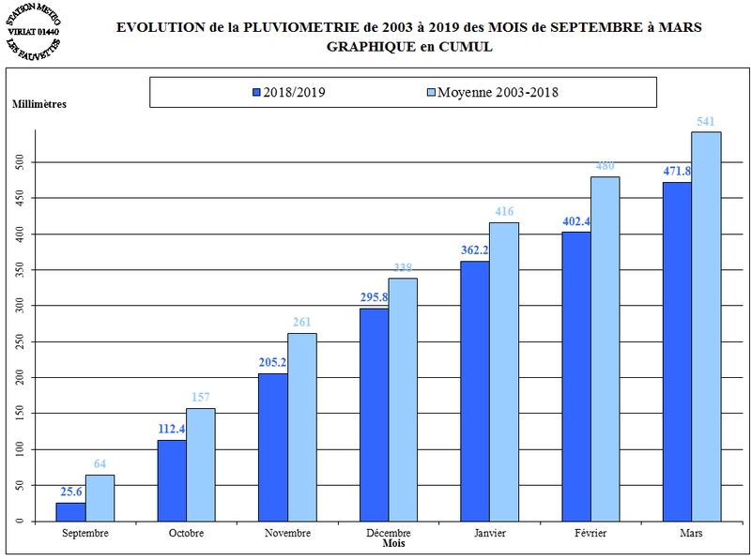This screenshot has height=560, width=751.
Task: Click the "Décembre" month label
Action: 389,533
